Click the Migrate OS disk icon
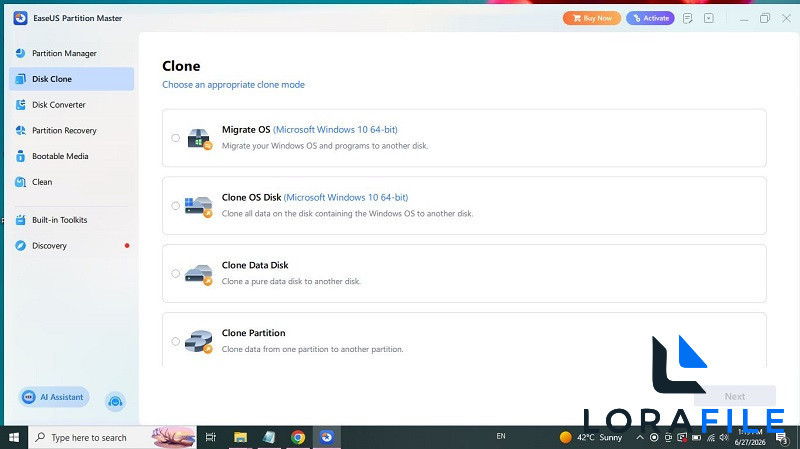Screen dimensions: 800x449 [199, 138]
